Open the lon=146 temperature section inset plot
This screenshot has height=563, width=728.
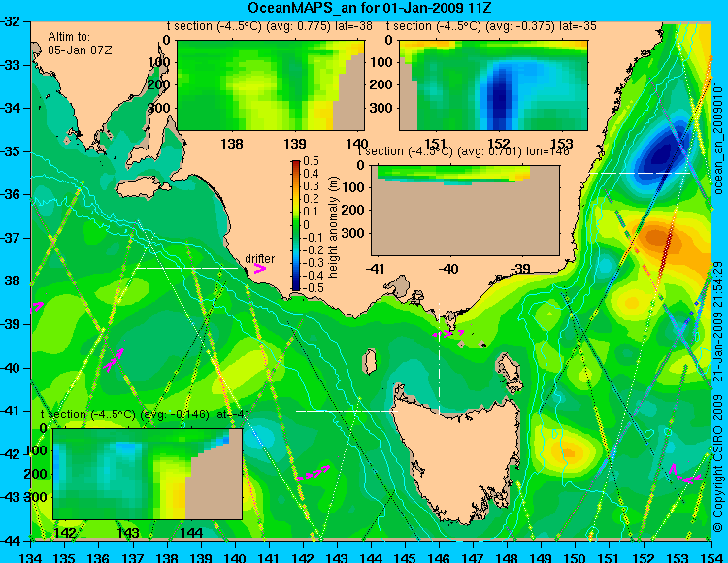(x=465, y=211)
